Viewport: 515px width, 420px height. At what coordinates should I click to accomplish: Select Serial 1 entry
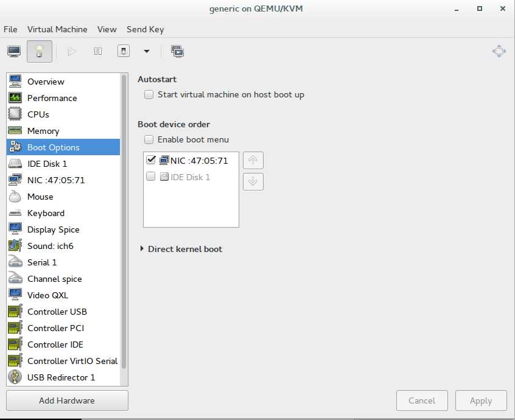(63, 262)
